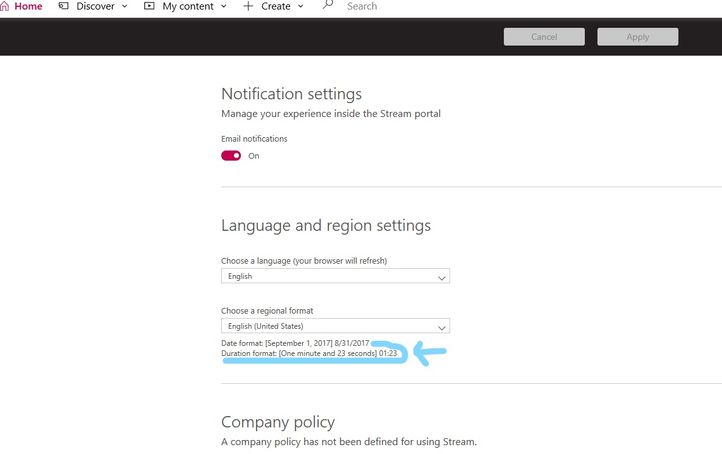
Task: Click the Cancel button
Action: point(544,37)
